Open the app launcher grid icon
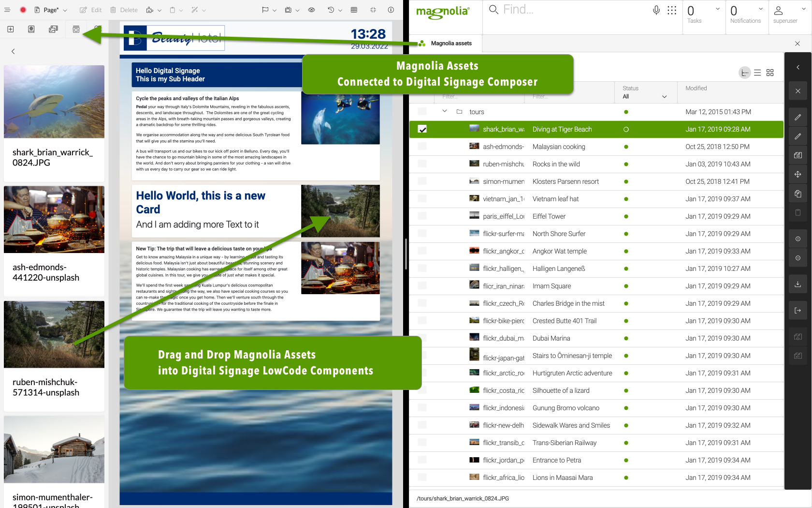Image resolution: width=812 pixels, height=508 pixels. coord(672,10)
